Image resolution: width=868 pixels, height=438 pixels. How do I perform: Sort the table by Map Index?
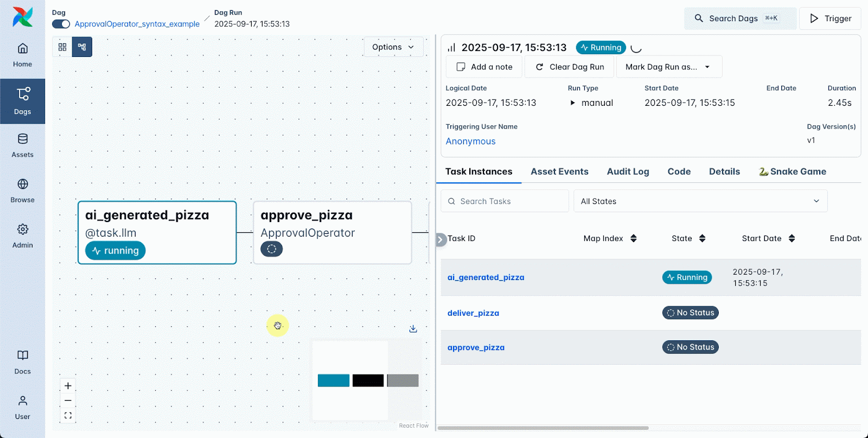[633, 238]
